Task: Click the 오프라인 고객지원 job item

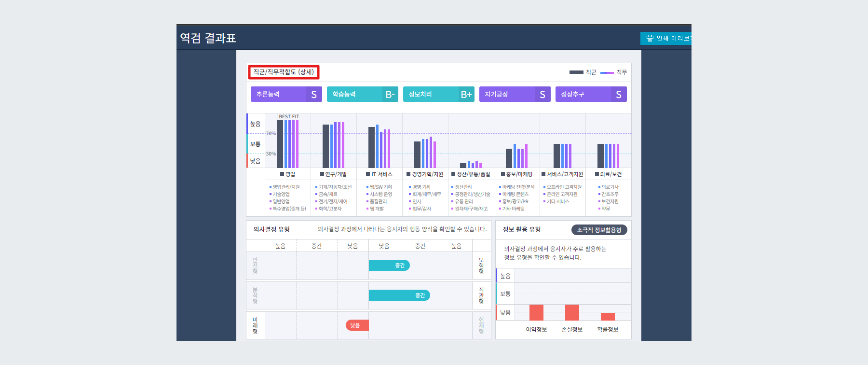Action: pyautogui.click(x=563, y=187)
